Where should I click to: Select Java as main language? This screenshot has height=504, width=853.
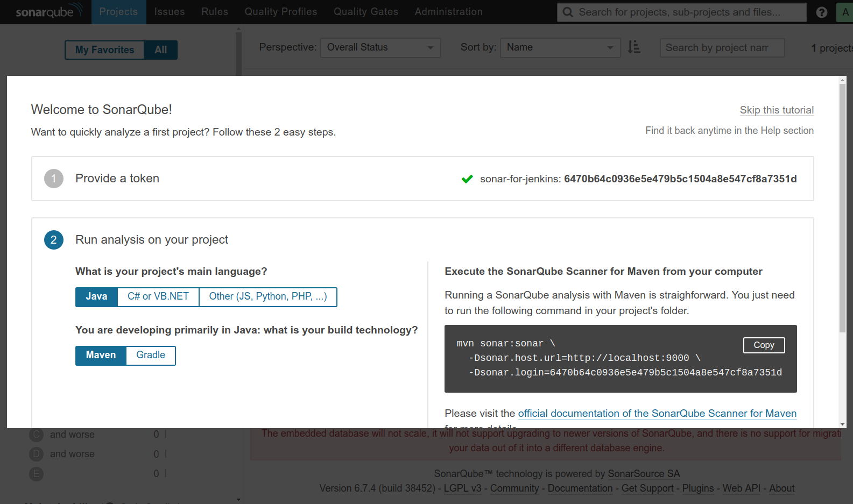96,296
